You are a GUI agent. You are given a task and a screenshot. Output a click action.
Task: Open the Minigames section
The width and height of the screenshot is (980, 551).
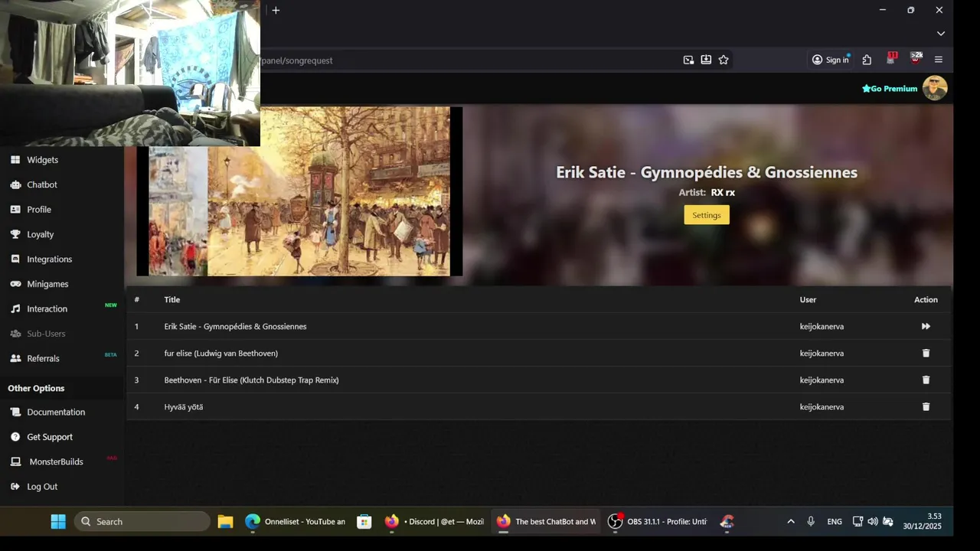pyautogui.click(x=47, y=284)
